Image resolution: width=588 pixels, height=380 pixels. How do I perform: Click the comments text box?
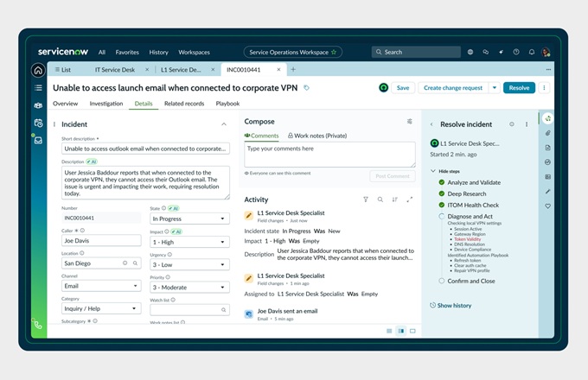click(329, 155)
